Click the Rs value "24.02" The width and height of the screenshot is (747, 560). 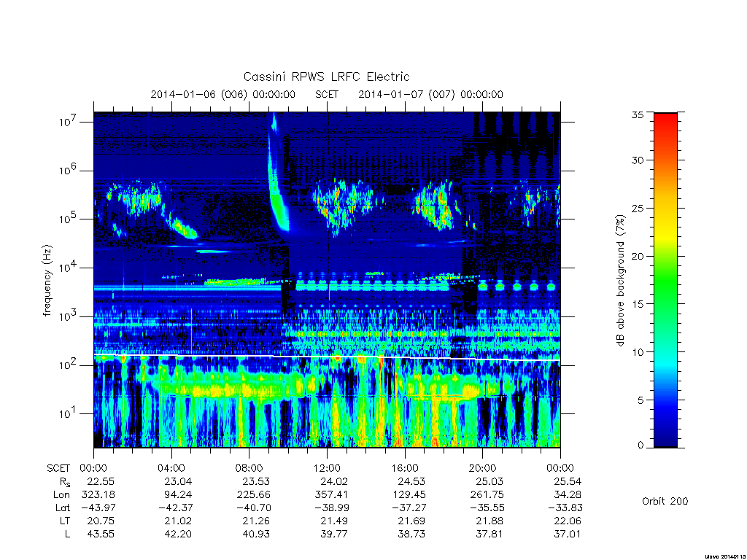334,481
